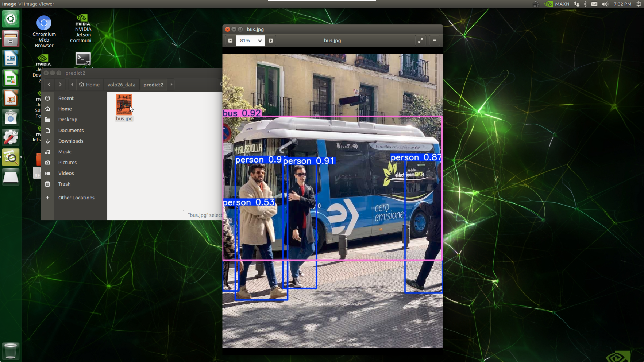Close the bus.jpg Image Viewer window

pyautogui.click(x=228, y=29)
